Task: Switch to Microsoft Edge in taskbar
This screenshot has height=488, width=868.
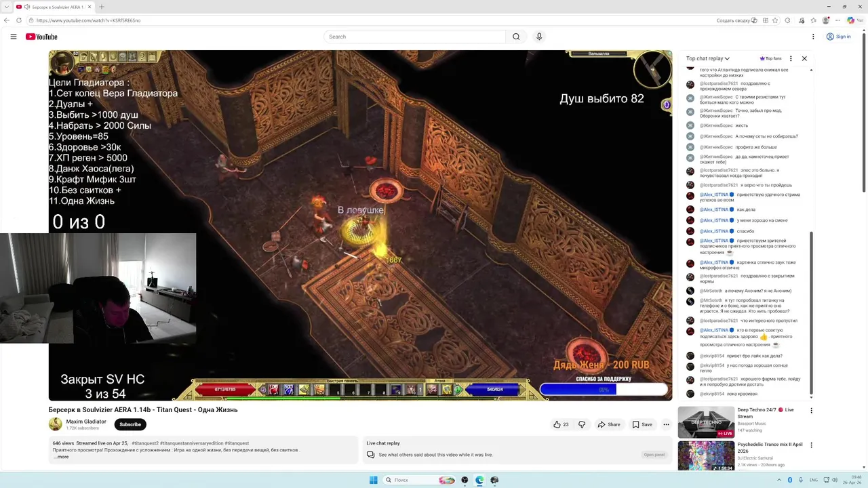Action: point(479,480)
